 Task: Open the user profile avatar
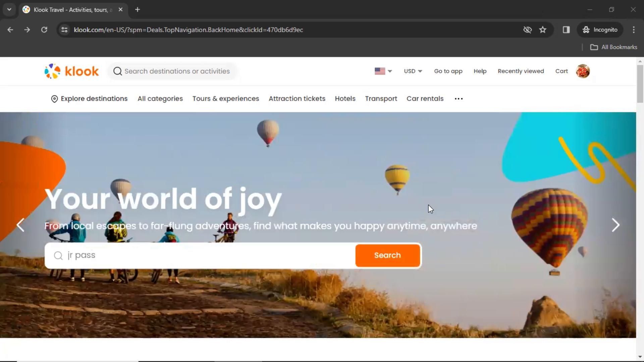point(583,71)
